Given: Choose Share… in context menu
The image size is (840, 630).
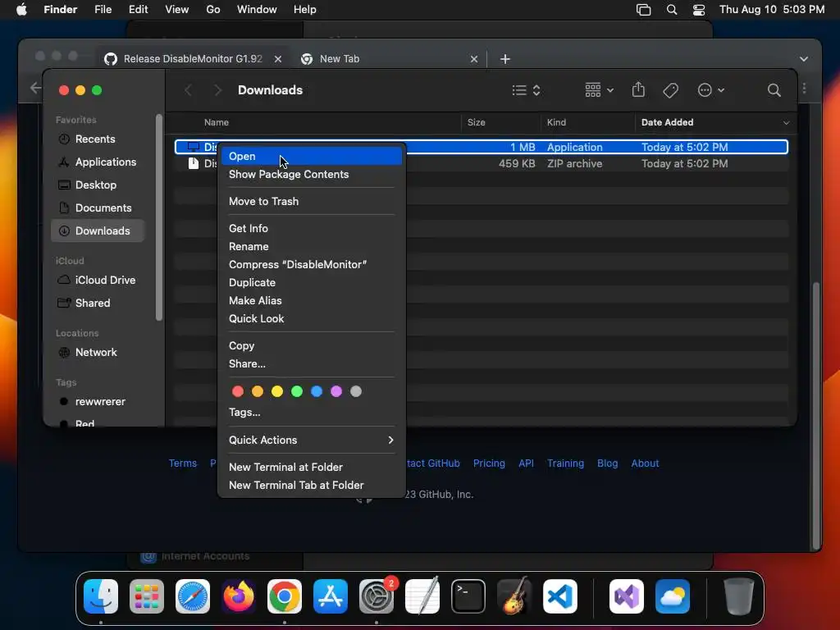Looking at the screenshot, I should pyautogui.click(x=311, y=363).
